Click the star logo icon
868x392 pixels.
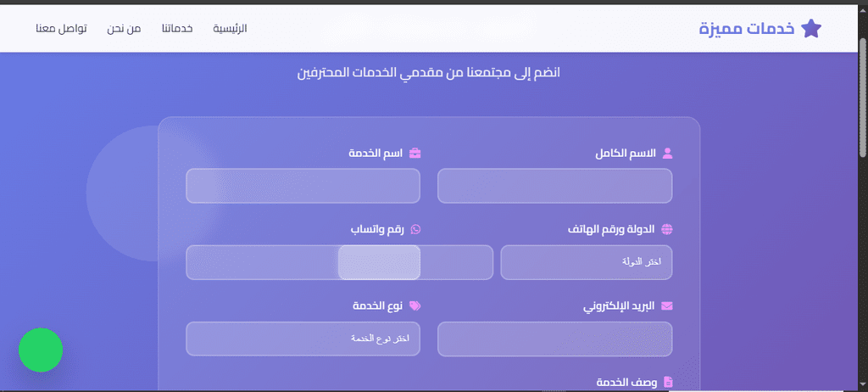811,28
